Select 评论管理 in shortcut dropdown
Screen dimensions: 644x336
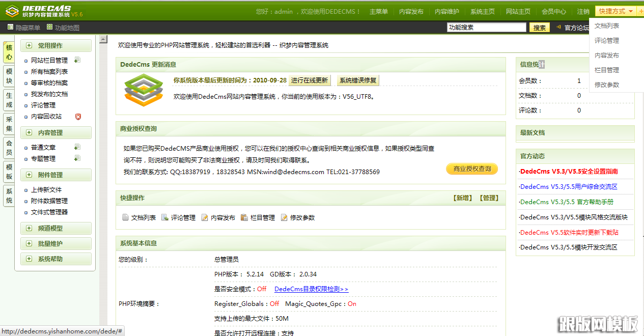coord(607,40)
